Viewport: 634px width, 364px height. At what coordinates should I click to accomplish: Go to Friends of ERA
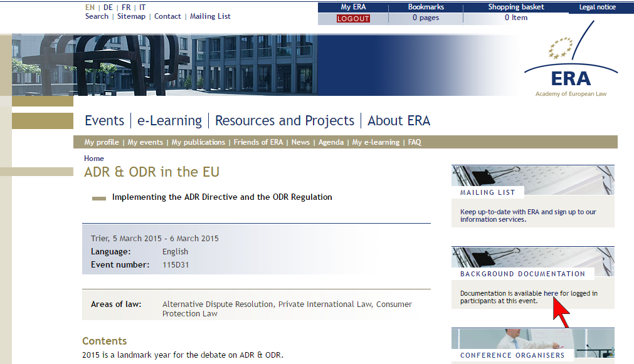click(x=258, y=142)
